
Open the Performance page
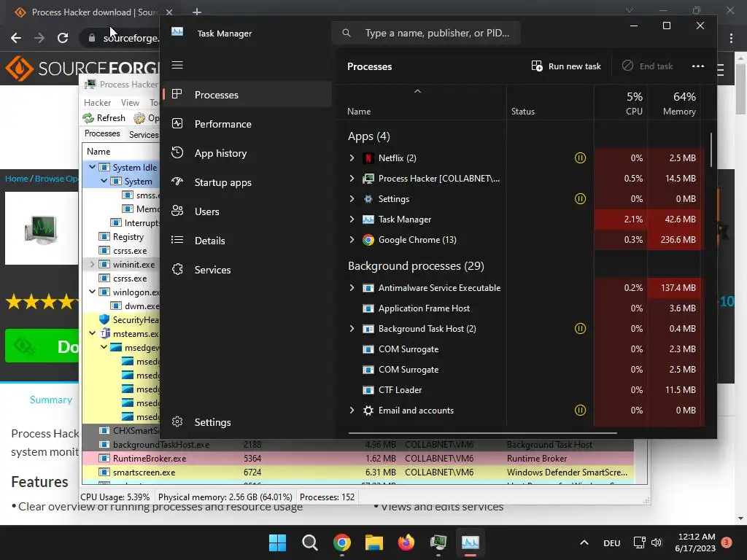click(x=247, y=124)
